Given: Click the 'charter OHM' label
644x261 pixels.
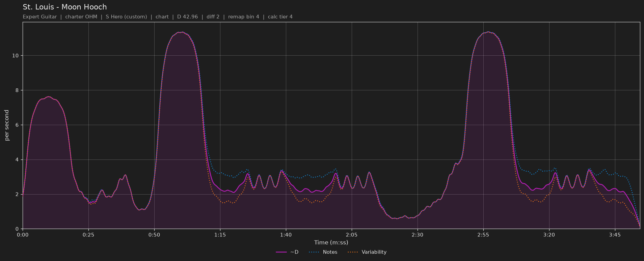Looking at the screenshot, I should [x=81, y=17].
